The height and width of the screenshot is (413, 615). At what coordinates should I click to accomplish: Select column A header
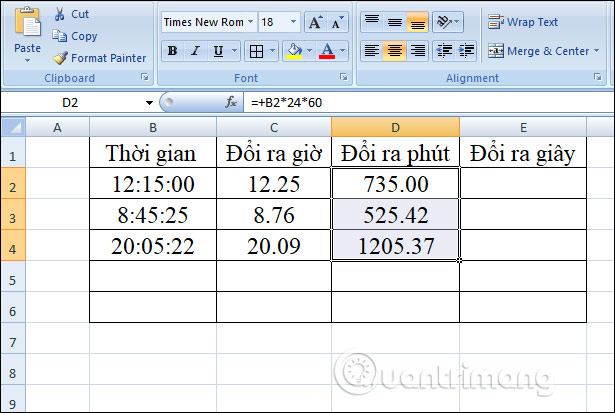pyautogui.click(x=57, y=127)
